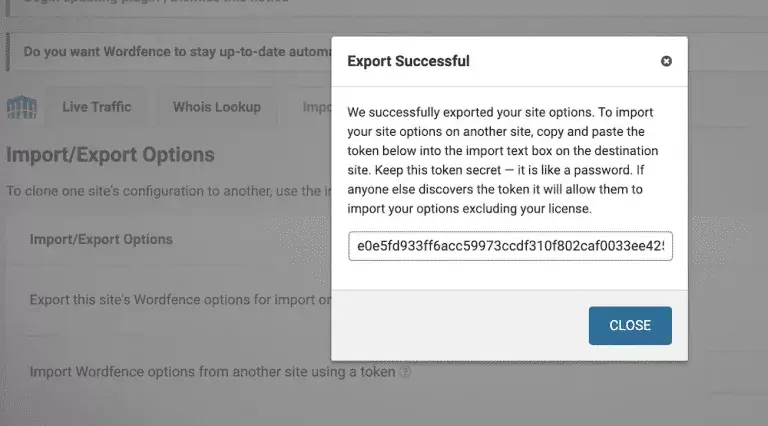This screenshot has width=768, height=426.
Task: Click the Export Successful dialog title
Action: [408, 61]
